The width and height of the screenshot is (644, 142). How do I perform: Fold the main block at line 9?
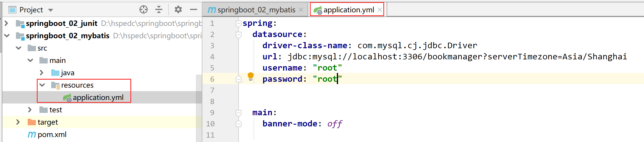[x=239, y=113]
